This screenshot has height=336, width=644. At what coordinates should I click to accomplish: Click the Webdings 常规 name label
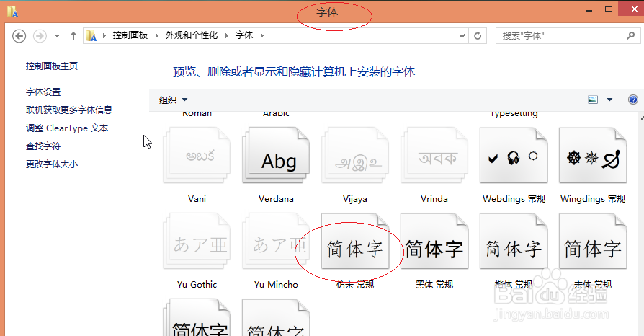click(514, 199)
